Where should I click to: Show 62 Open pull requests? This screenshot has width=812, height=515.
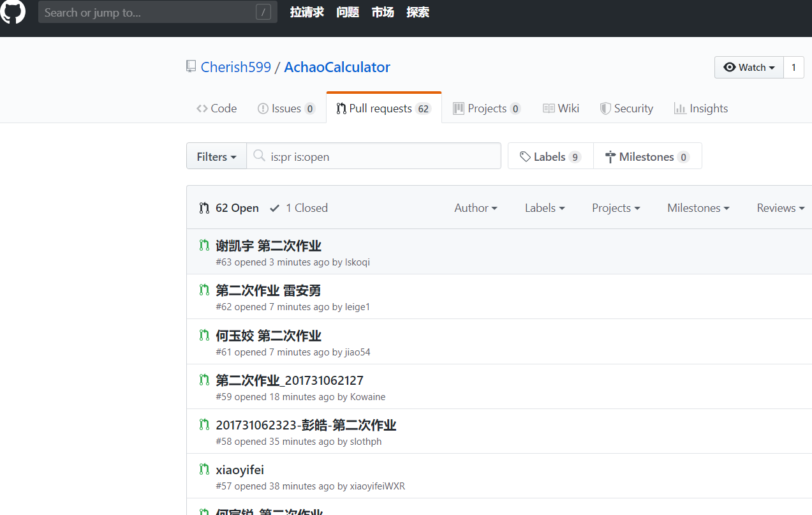coord(229,208)
